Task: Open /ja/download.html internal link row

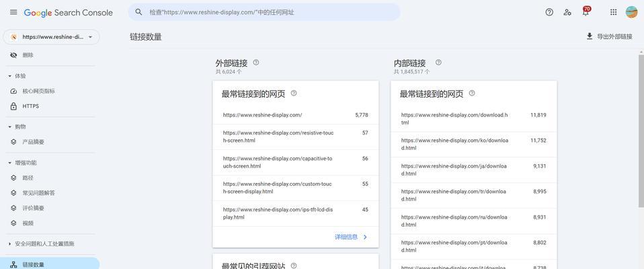Action: 473,170
